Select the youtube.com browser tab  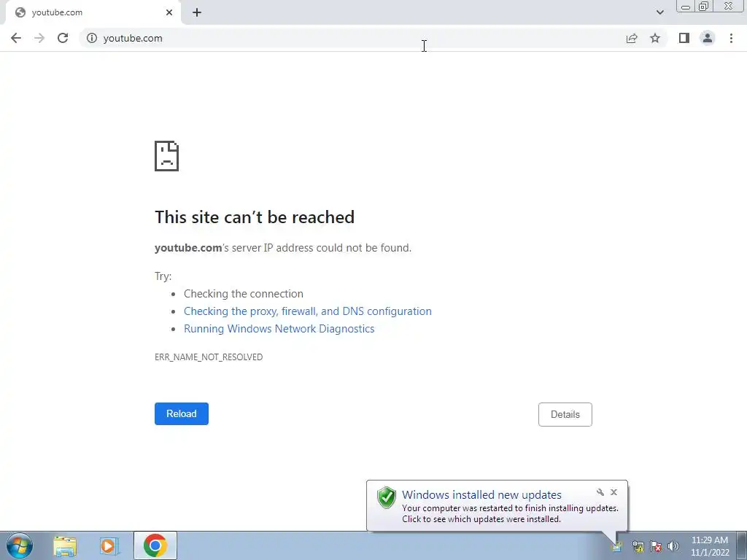(93, 12)
